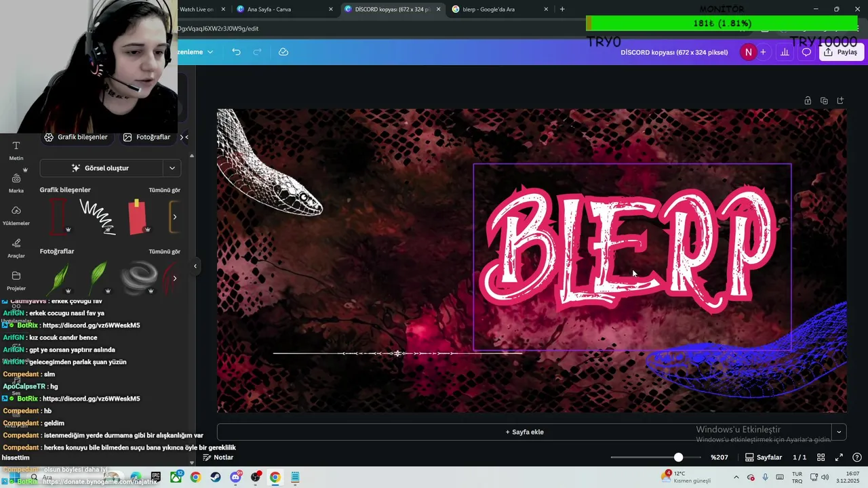Expand the Düzenleme mode dropdown
The image size is (868, 488).
click(x=197, y=52)
